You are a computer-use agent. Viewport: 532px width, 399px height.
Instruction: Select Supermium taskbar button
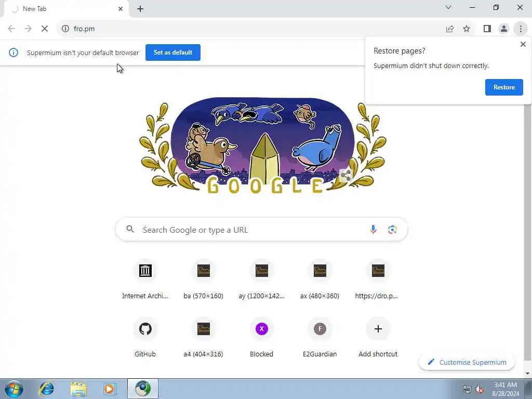(x=143, y=389)
